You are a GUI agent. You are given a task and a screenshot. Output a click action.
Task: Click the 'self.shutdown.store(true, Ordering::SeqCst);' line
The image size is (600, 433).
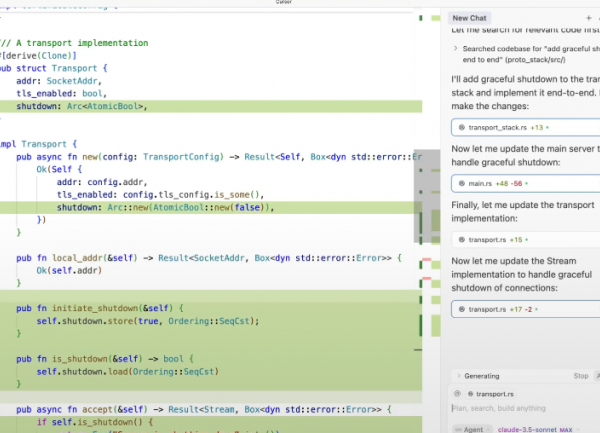[148, 321]
